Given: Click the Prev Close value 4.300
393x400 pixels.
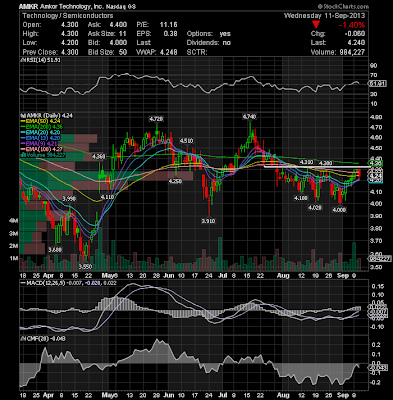Looking at the screenshot, I should coord(70,52).
